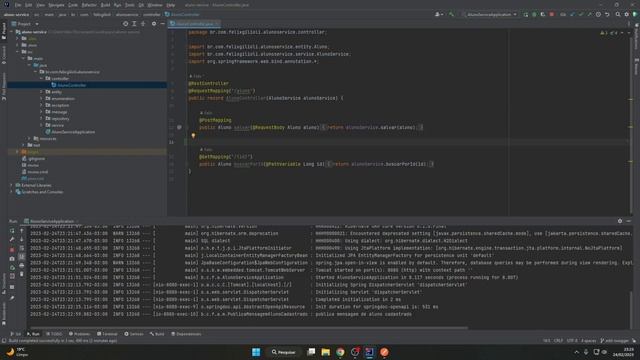Expand the repository package in project tree
Screen dimensions: 640x360
(x=41, y=118)
